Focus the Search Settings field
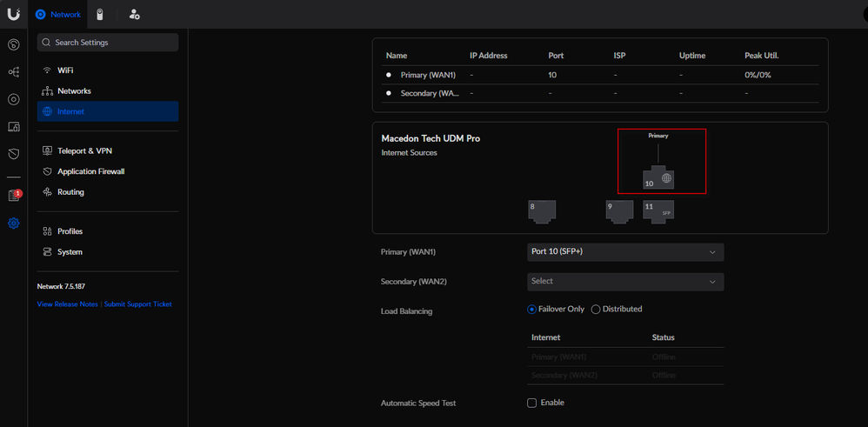Image resolution: width=868 pixels, height=427 pixels. (108, 43)
